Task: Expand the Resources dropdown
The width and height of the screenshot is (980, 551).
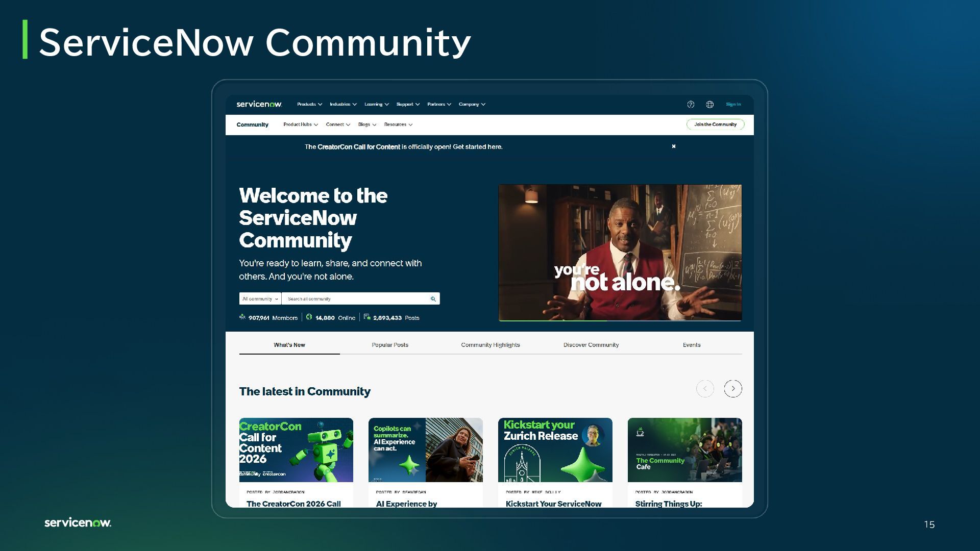Action: pyautogui.click(x=398, y=124)
